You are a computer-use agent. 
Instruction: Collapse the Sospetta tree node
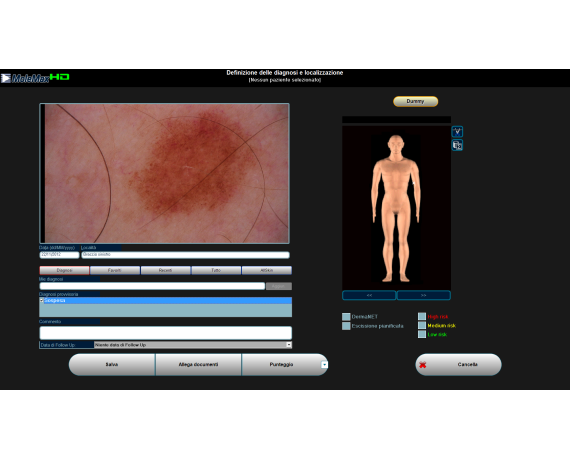41,300
